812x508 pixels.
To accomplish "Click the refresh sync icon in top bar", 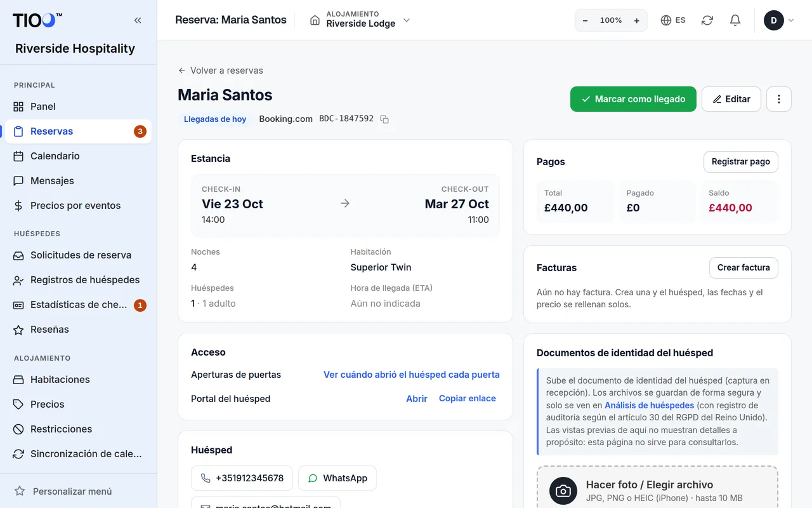I will tap(707, 20).
